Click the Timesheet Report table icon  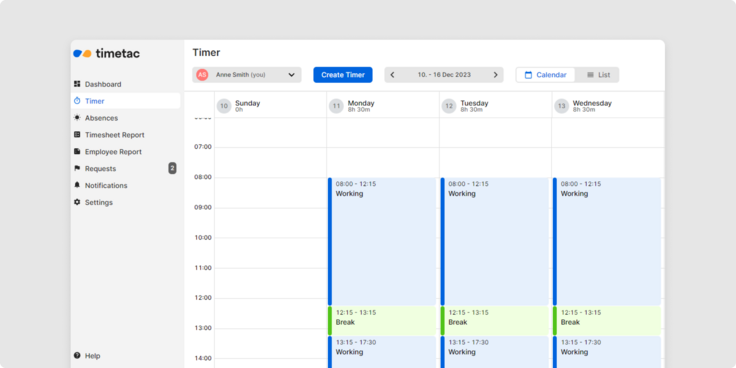click(x=77, y=135)
